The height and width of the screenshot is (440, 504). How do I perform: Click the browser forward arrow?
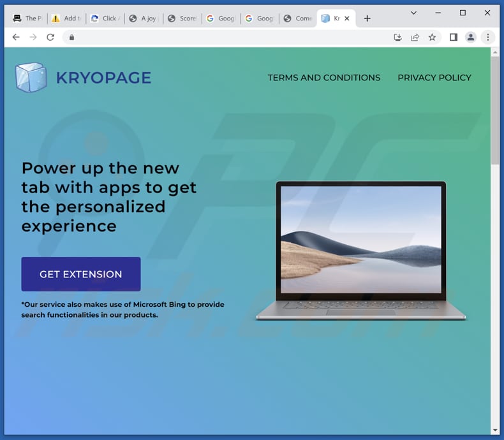pyautogui.click(x=33, y=37)
